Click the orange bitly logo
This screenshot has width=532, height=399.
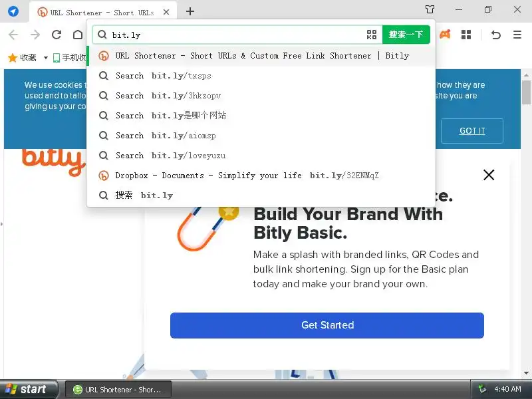(53, 162)
